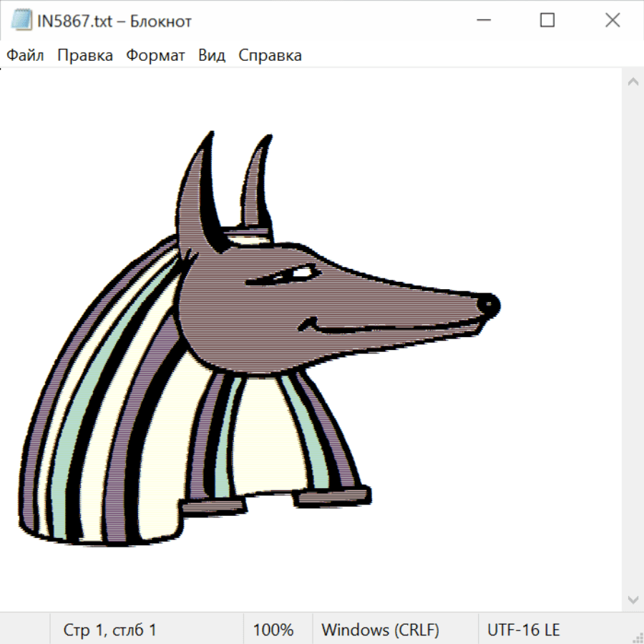Open the Вид menu
644x644 pixels.
click(212, 55)
